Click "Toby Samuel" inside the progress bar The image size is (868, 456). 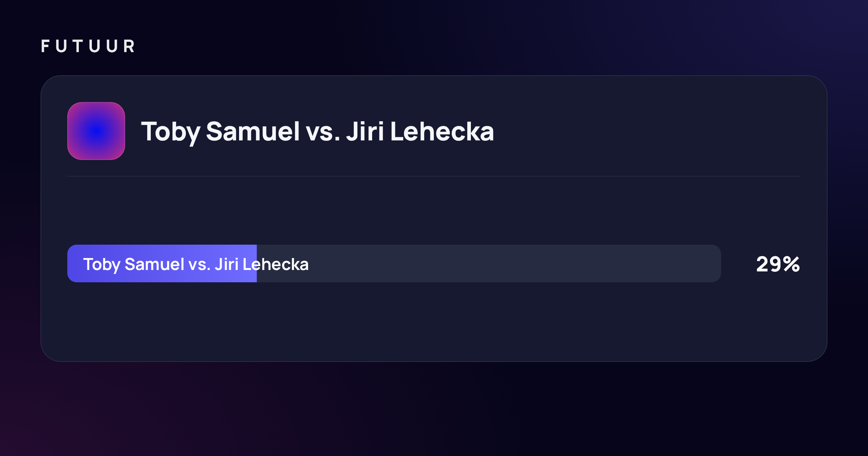134,265
